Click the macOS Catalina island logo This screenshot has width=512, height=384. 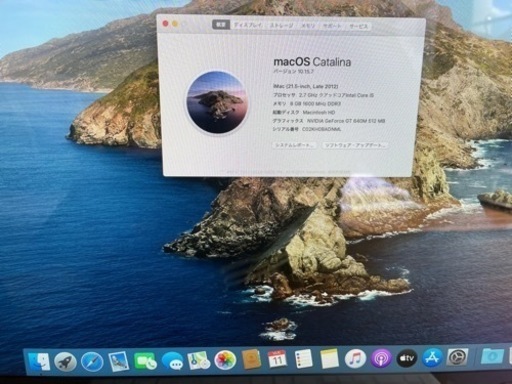click(218, 102)
